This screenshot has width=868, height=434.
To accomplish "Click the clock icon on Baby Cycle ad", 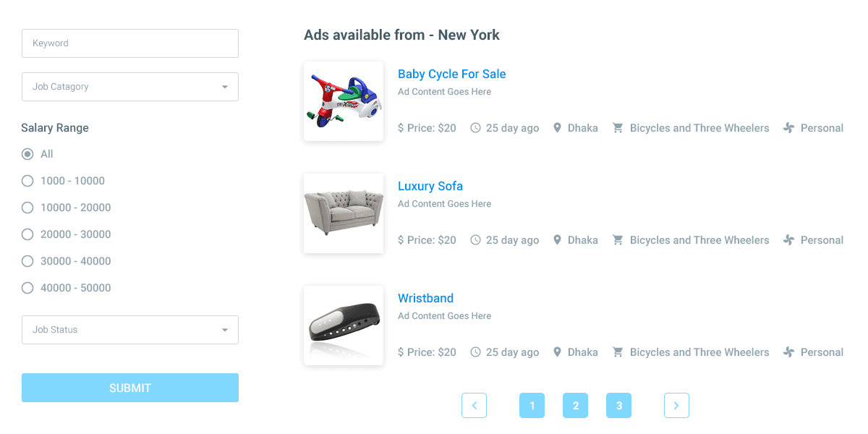I will 475,128.
